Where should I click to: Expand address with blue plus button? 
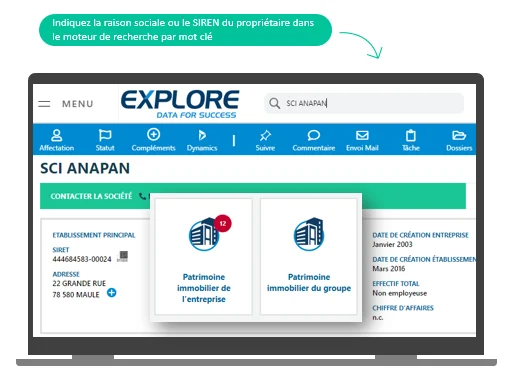(x=112, y=293)
